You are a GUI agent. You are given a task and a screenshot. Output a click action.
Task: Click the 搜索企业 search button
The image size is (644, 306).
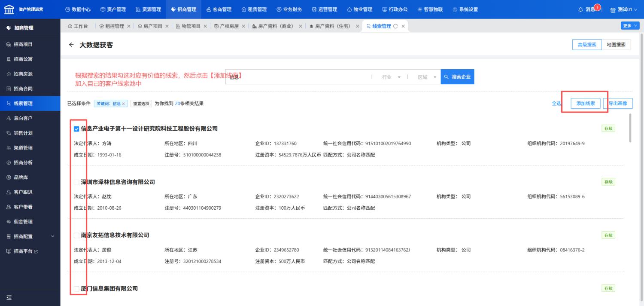[x=458, y=77]
